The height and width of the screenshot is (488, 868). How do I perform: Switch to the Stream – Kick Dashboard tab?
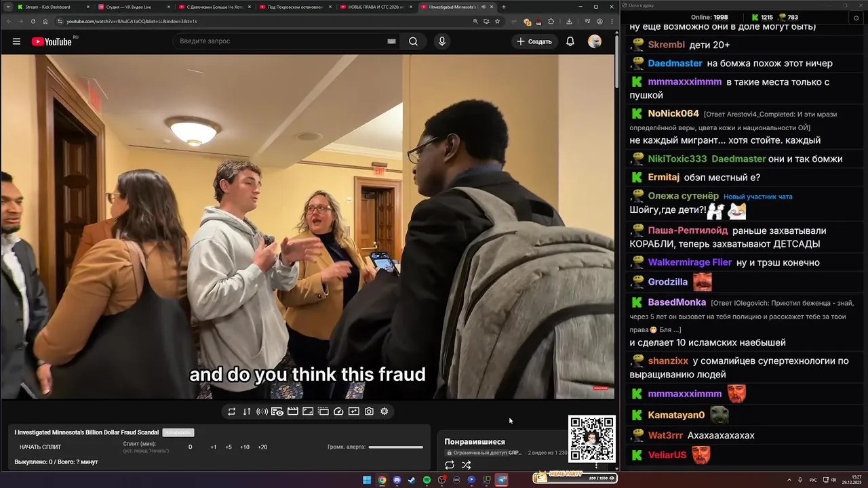[54, 7]
